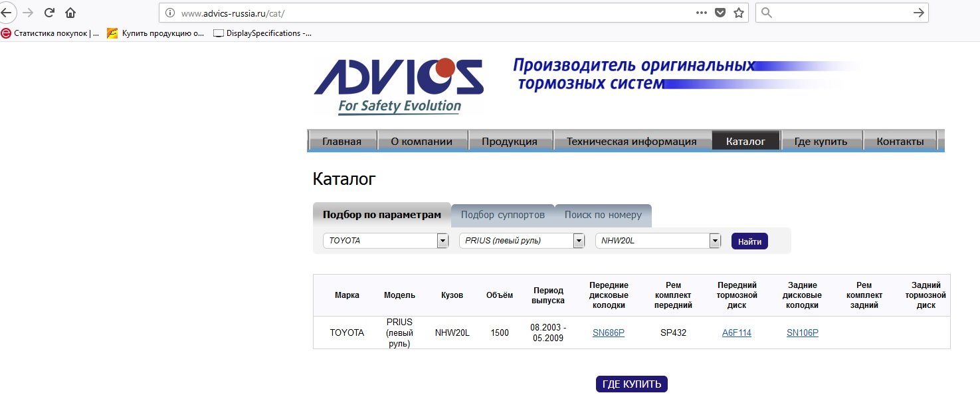
Task: Click the Найти search button
Action: point(749,241)
